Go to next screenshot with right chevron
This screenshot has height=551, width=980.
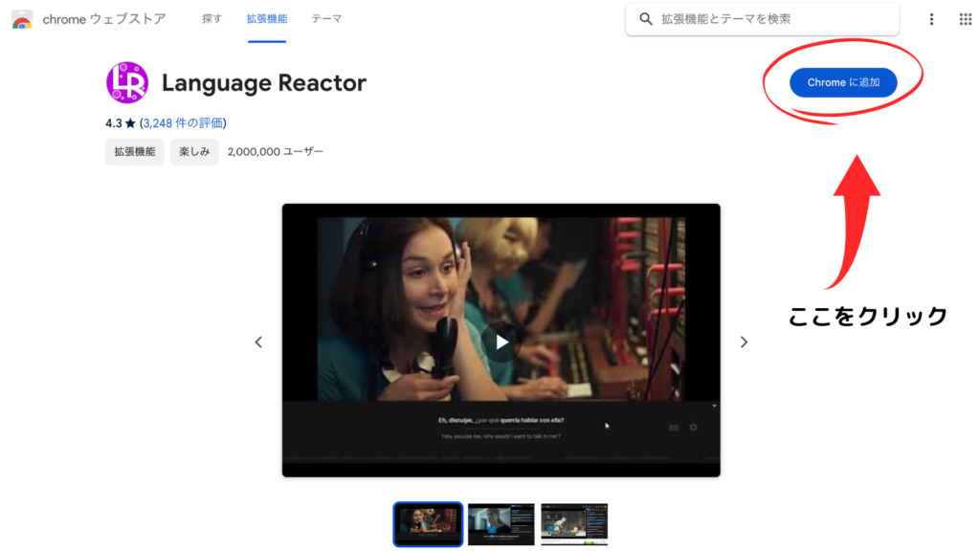[x=744, y=342]
